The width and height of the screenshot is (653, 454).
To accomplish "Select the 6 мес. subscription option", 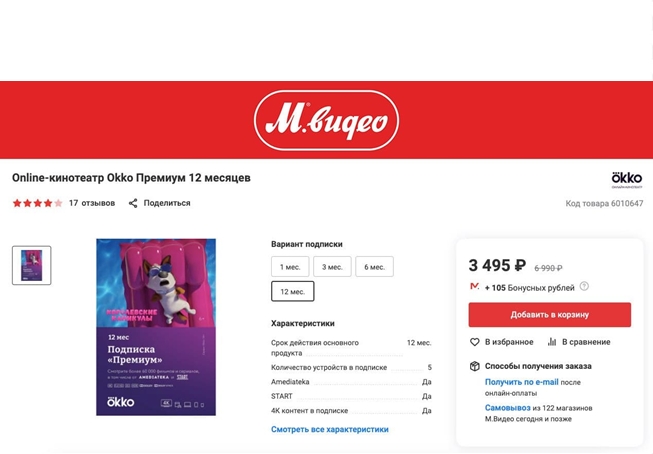I will [x=374, y=267].
